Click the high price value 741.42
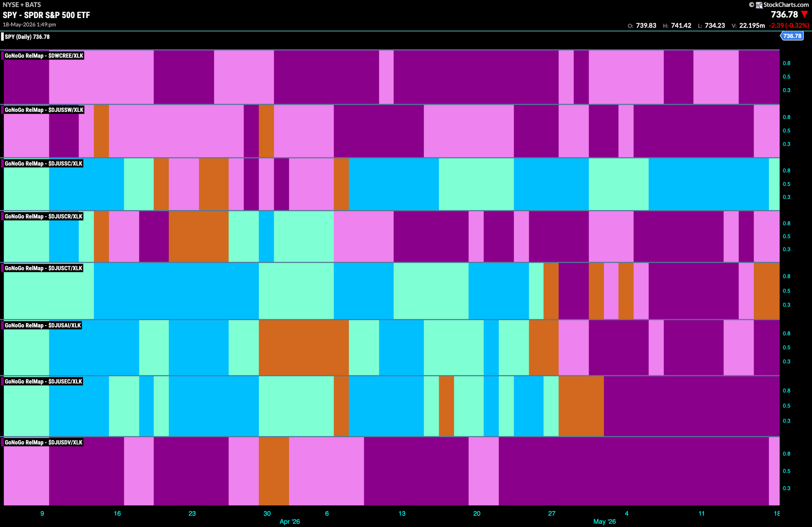The height and width of the screenshot is (527, 812). [681, 26]
